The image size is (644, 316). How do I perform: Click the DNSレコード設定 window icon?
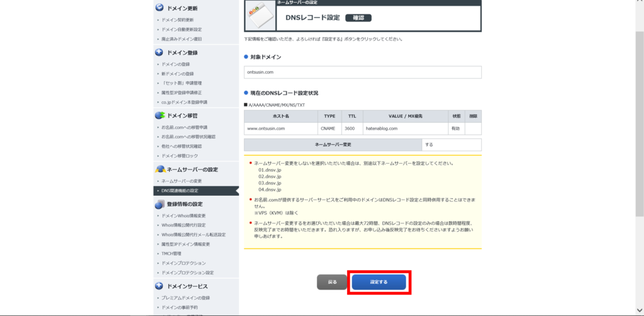(260, 16)
